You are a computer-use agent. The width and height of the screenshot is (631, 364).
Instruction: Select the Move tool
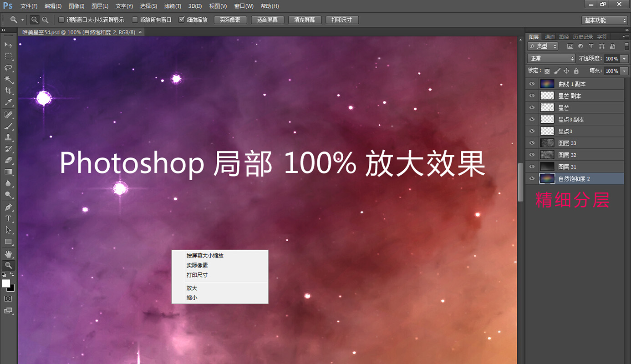pyautogui.click(x=8, y=45)
